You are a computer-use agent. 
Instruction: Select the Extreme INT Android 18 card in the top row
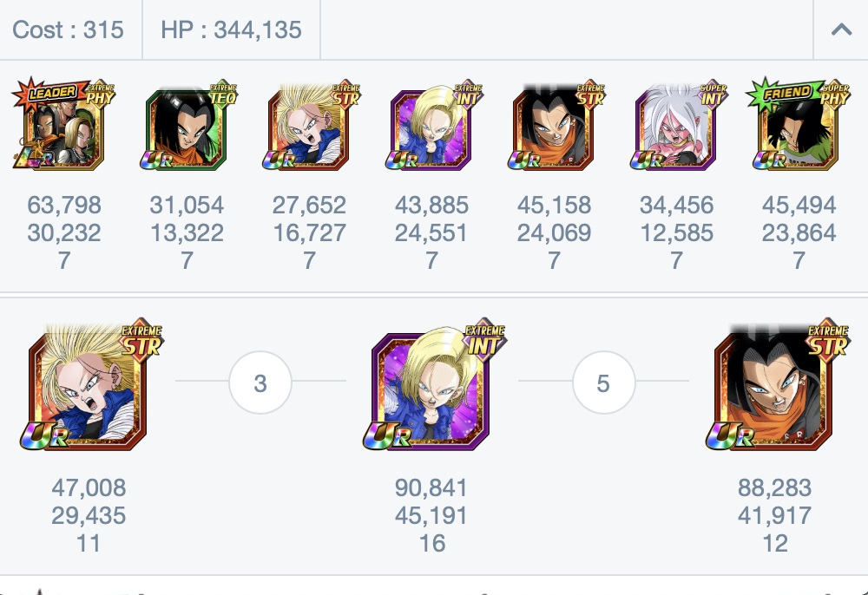pyautogui.click(x=434, y=124)
